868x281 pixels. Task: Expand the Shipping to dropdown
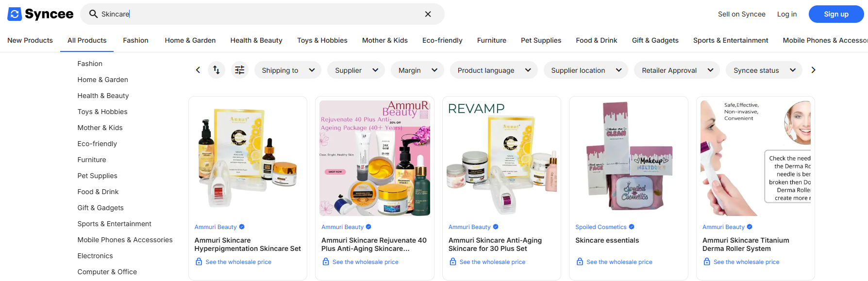(287, 70)
